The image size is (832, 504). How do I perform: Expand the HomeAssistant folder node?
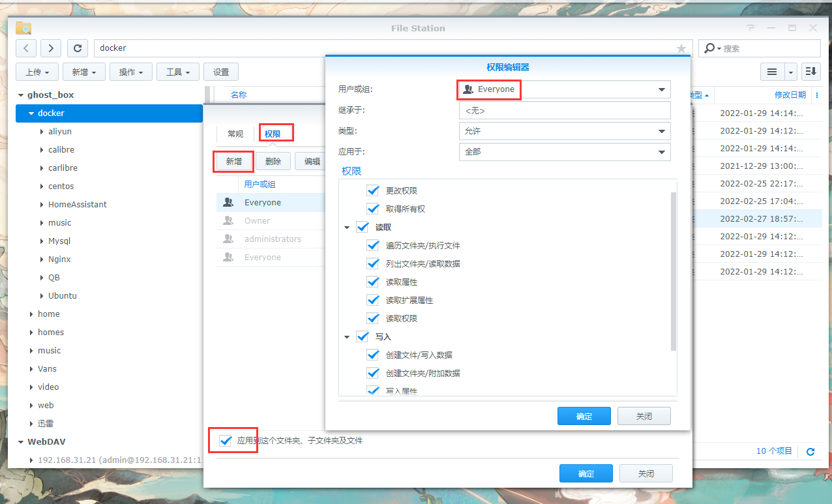click(42, 205)
